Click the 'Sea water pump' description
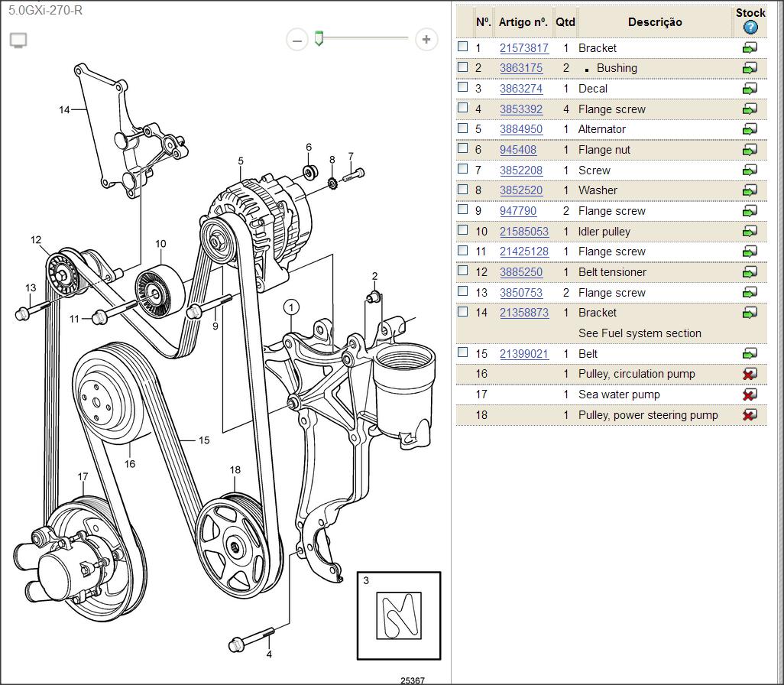784x685 pixels. click(x=619, y=394)
